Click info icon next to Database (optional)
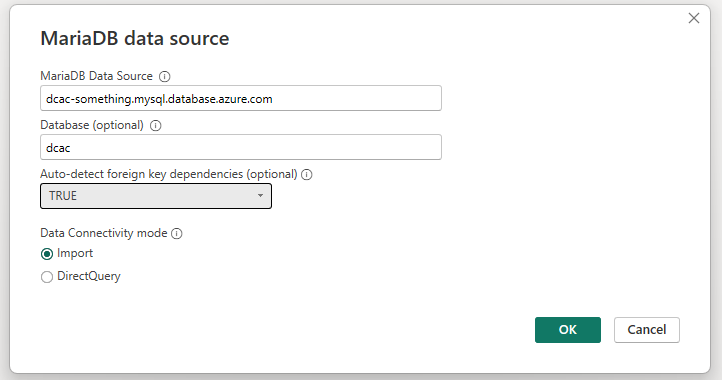Image resolution: width=722 pixels, height=380 pixels. point(156,125)
